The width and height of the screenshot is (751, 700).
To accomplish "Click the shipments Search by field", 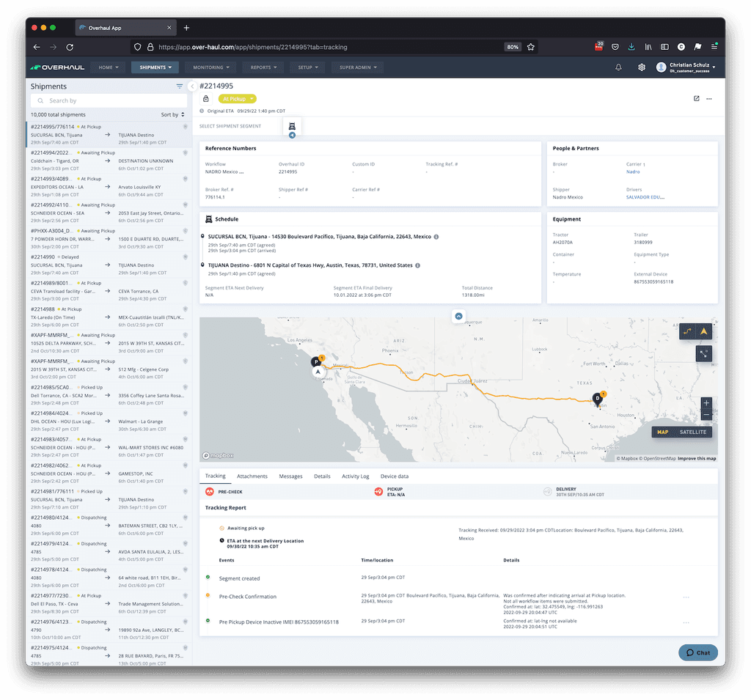I will 109,101.
